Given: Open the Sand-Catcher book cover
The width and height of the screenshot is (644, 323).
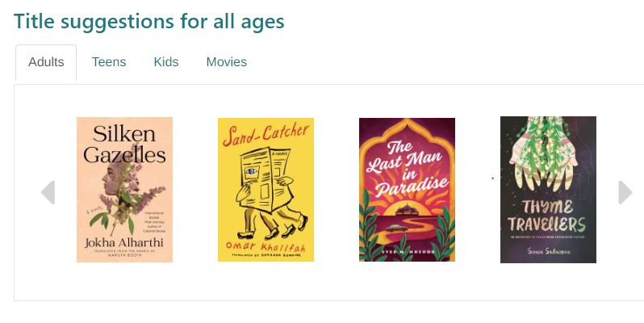Looking at the screenshot, I should tap(266, 190).
